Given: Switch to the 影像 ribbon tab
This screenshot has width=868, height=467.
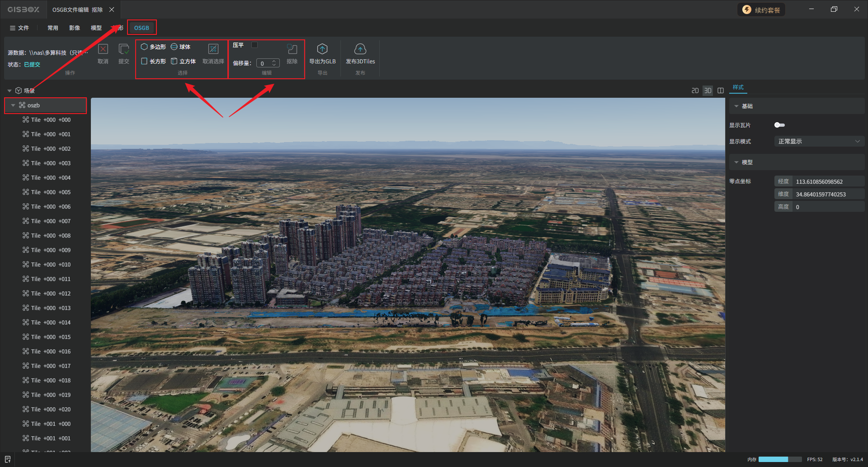Looking at the screenshot, I should pyautogui.click(x=75, y=28).
